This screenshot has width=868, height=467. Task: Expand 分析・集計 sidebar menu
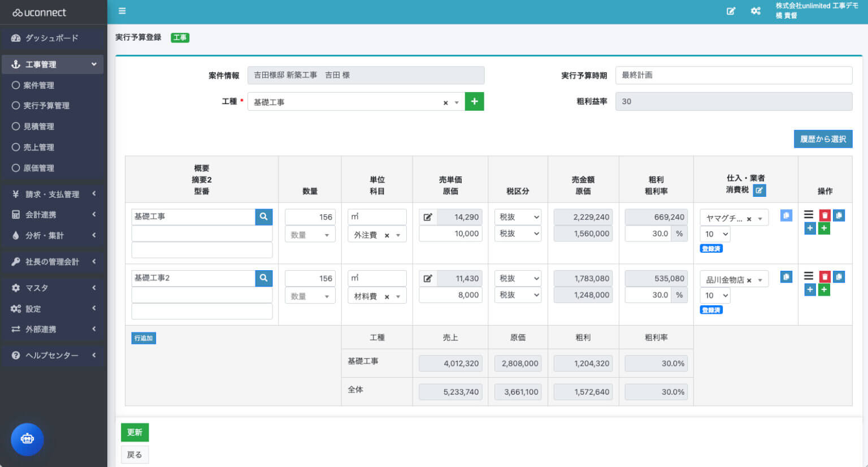(x=53, y=235)
